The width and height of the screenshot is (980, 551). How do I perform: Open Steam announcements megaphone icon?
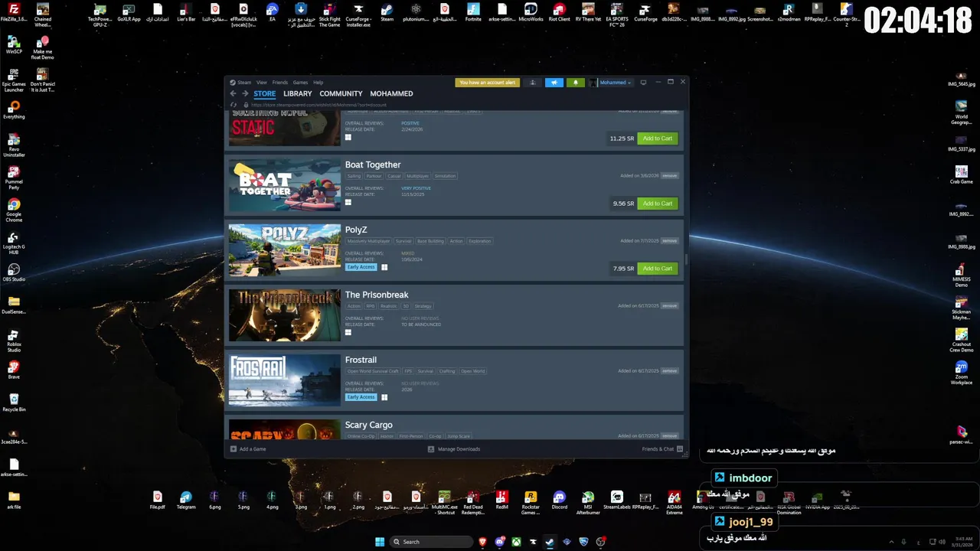tap(554, 83)
